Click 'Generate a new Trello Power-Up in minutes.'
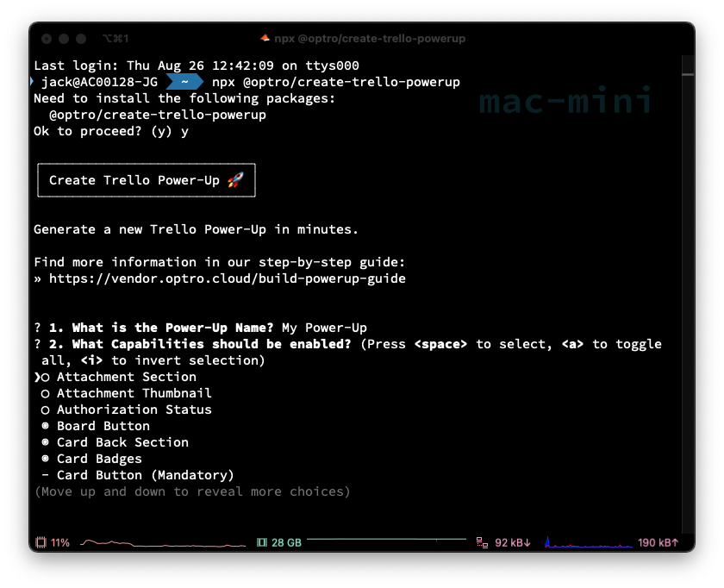 (x=196, y=229)
